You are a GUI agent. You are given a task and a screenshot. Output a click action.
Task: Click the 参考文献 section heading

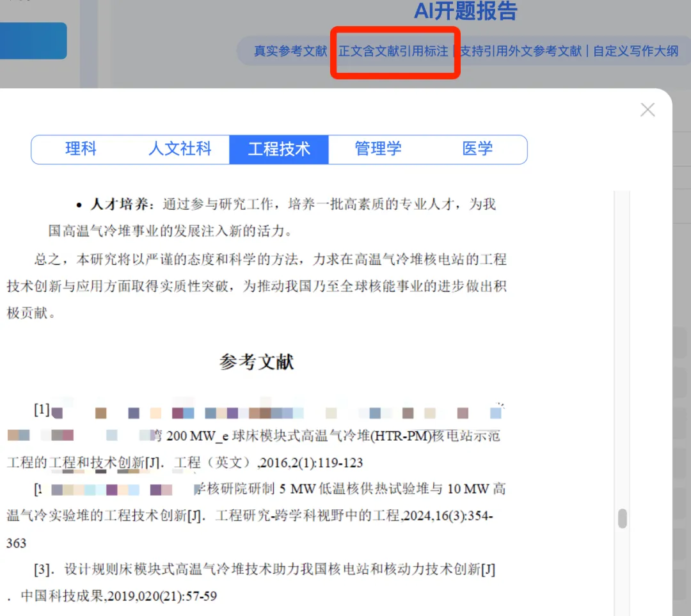[257, 362]
